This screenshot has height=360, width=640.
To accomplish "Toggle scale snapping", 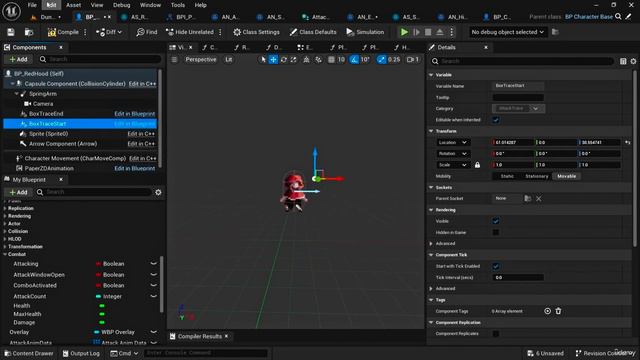I will 381,60.
